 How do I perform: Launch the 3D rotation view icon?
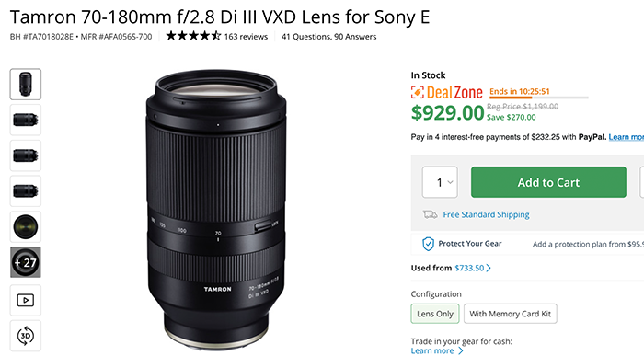point(26,336)
